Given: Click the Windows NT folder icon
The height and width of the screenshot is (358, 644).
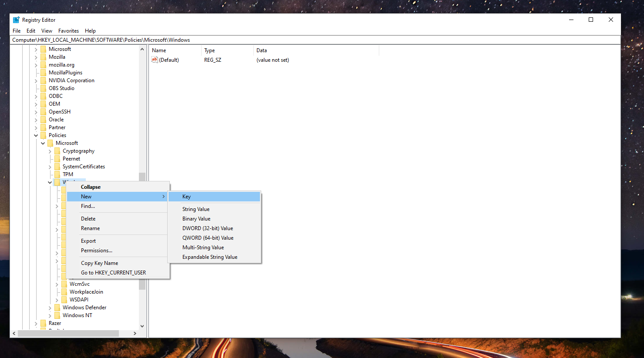Looking at the screenshot, I should click(x=57, y=315).
